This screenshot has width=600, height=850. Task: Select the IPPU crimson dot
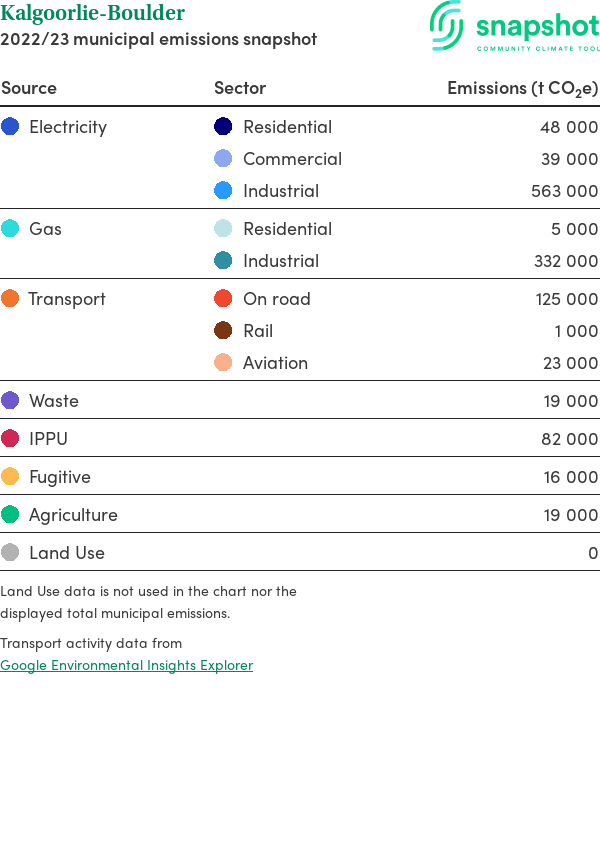(x=10, y=438)
